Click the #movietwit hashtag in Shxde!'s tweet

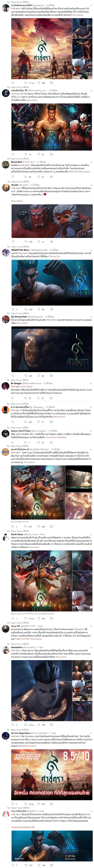17,201
